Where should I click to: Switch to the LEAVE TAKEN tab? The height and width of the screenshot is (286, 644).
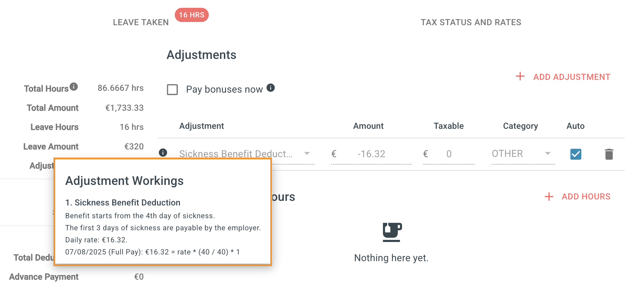(x=141, y=22)
